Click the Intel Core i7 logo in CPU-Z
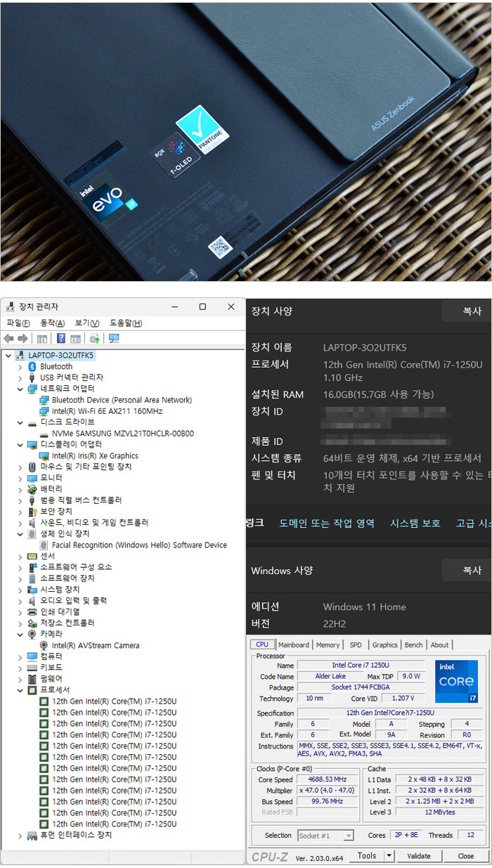Viewport: 492px width, 868px height. 456,681
